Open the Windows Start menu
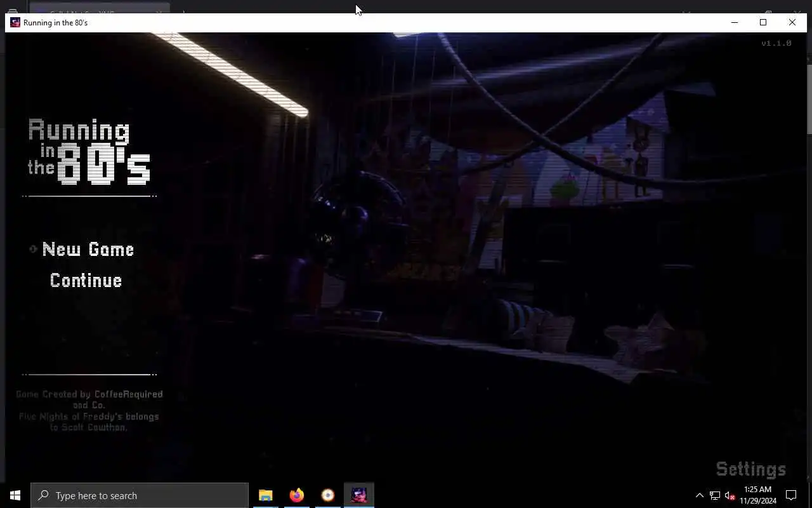812x508 pixels. (x=15, y=495)
